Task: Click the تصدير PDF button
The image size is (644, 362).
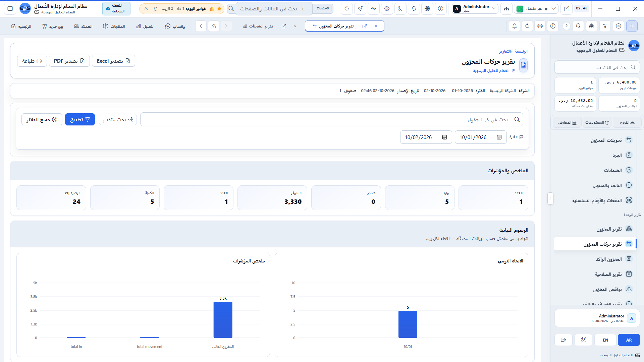Action: click(x=69, y=61)
